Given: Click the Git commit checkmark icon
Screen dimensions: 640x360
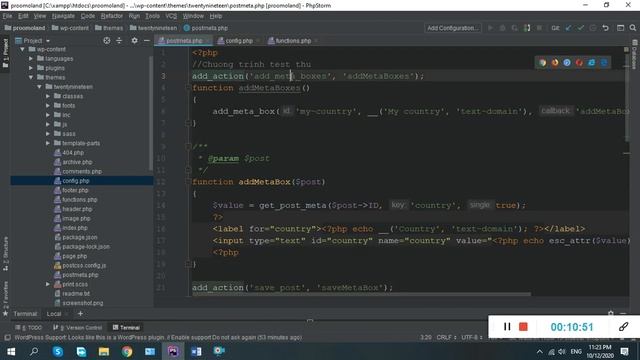Looking at the screenshot, I should tap(580, 28).
